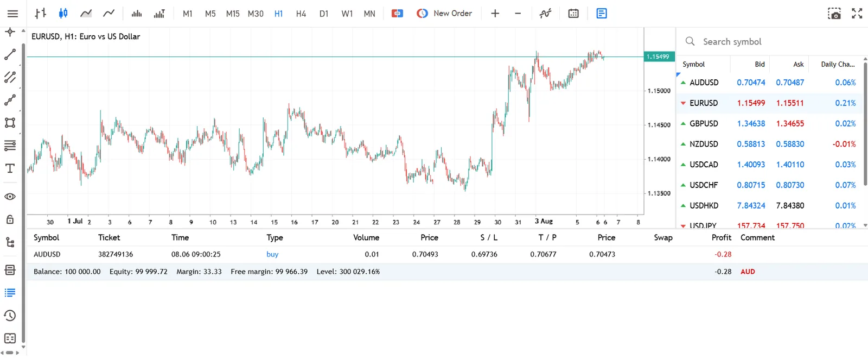Viewport: 868px width, 358px height.
Task: Open the objects tree icon
Action: click(x=10, y=242)
